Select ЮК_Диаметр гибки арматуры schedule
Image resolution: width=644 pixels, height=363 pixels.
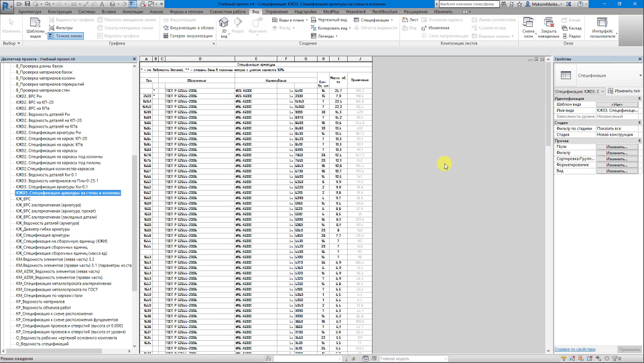tap(43, 229)
